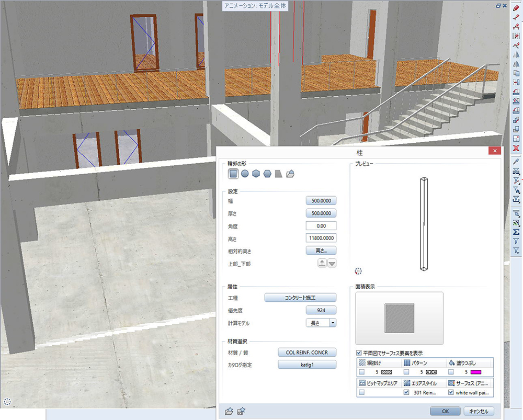Viewport: 523px width, 420px height.
Task: Close the 柱 dialog with red X
Action: point(495,151)
